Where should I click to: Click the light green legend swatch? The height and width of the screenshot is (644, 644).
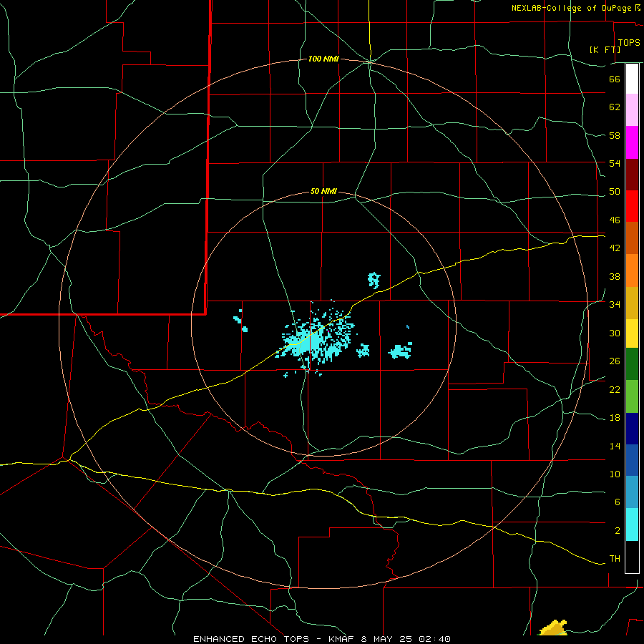tap(632, 396)
